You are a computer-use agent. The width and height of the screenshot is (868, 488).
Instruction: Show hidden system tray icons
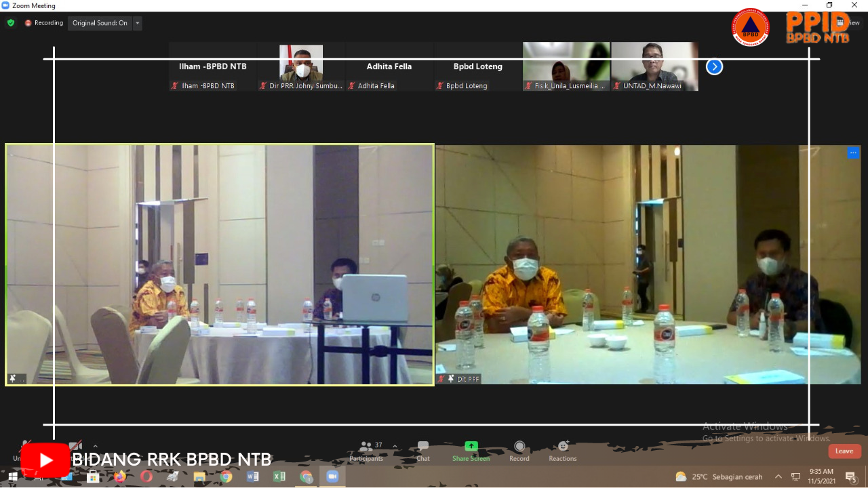778,476
